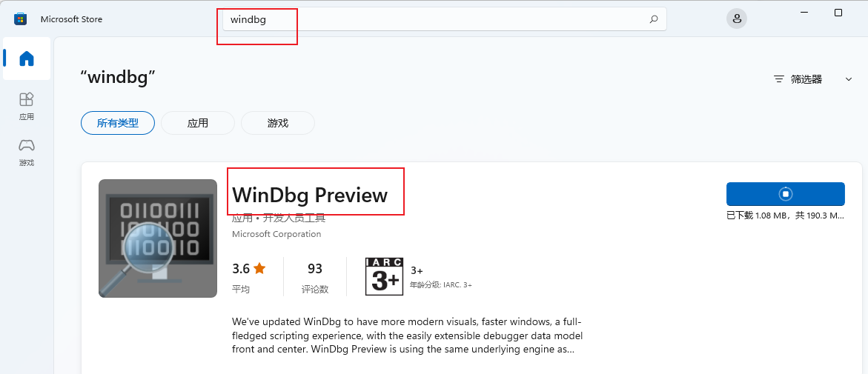Go to Home in the sidebar
The height and width of the screenshot is (374, 868).
(27, 59)
